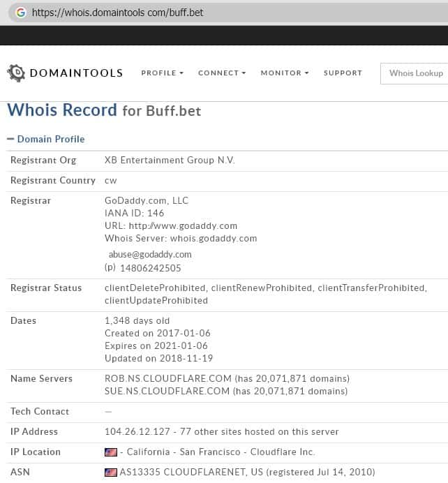
Task: Click SUE.NS.CLOUDFLARE.COM name server
Action: [167, 391]
